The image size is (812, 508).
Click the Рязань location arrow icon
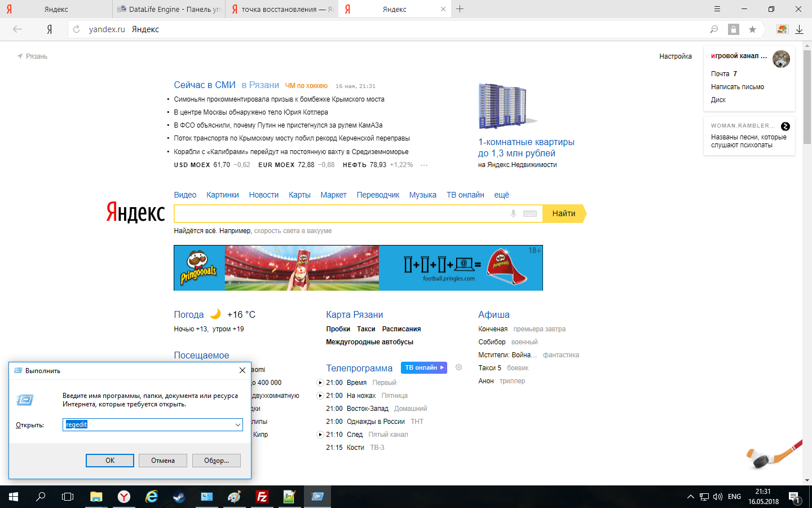20,56
